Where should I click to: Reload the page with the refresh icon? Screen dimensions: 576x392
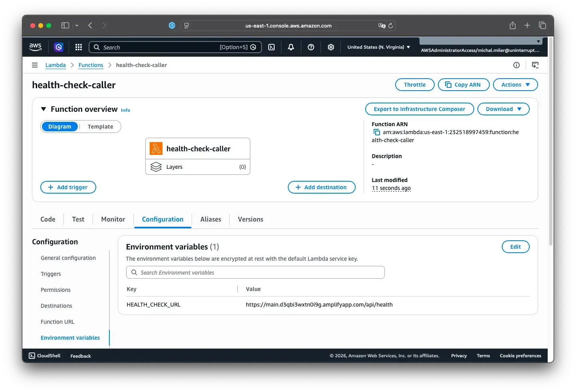[x=391, y=26]
